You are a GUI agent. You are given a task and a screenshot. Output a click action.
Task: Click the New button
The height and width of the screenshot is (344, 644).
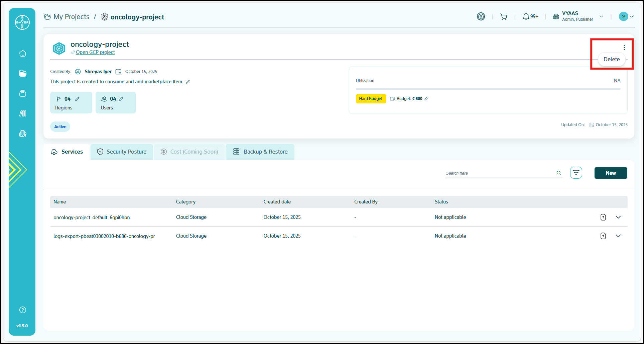pos(611,173)
